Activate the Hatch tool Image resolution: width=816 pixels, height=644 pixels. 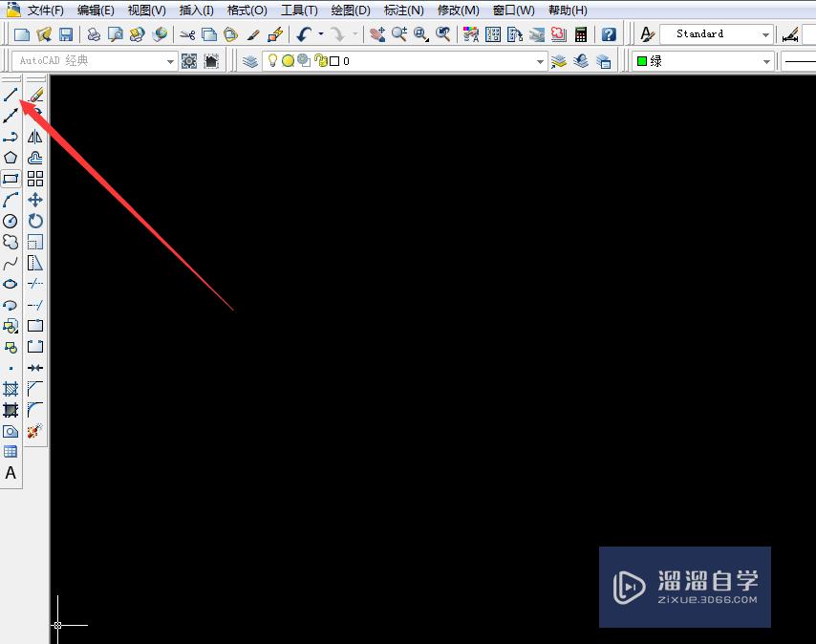click(x=11, y=389)
